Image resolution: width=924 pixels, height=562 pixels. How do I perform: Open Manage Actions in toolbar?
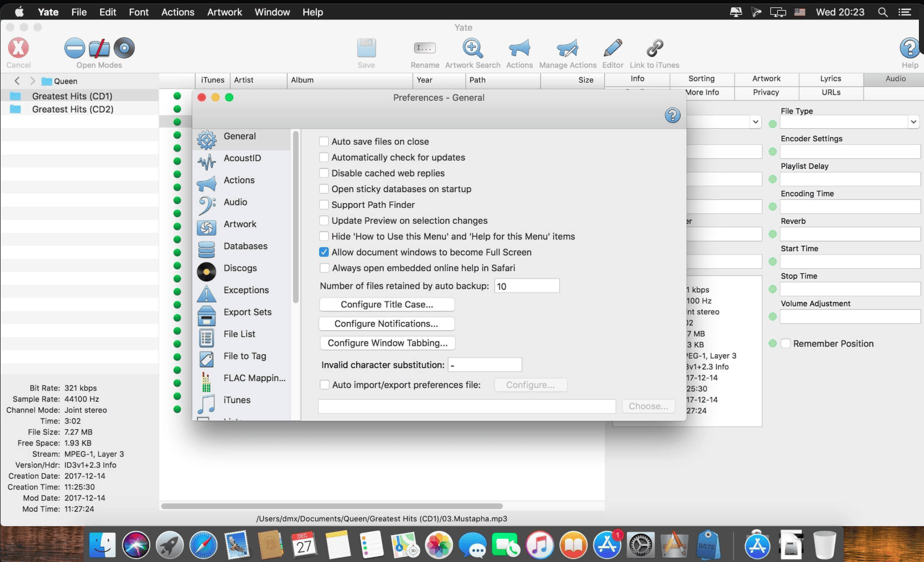(568, 48)
